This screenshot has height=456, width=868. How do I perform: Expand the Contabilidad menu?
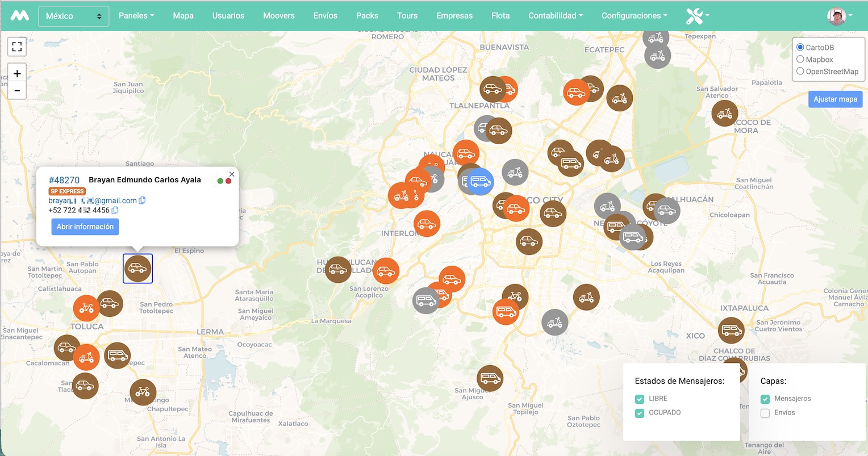(555, 15)
